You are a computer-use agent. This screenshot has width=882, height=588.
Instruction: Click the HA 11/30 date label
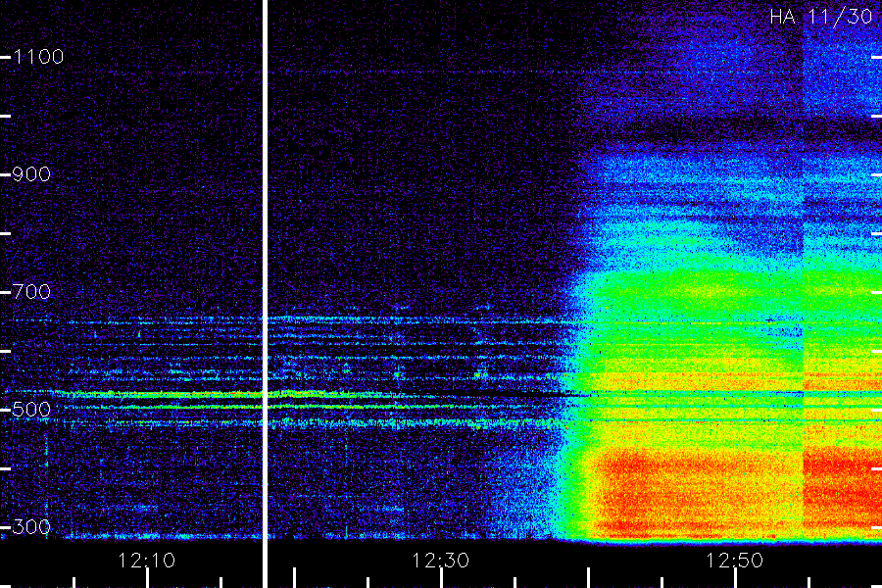tap(820, 17)
